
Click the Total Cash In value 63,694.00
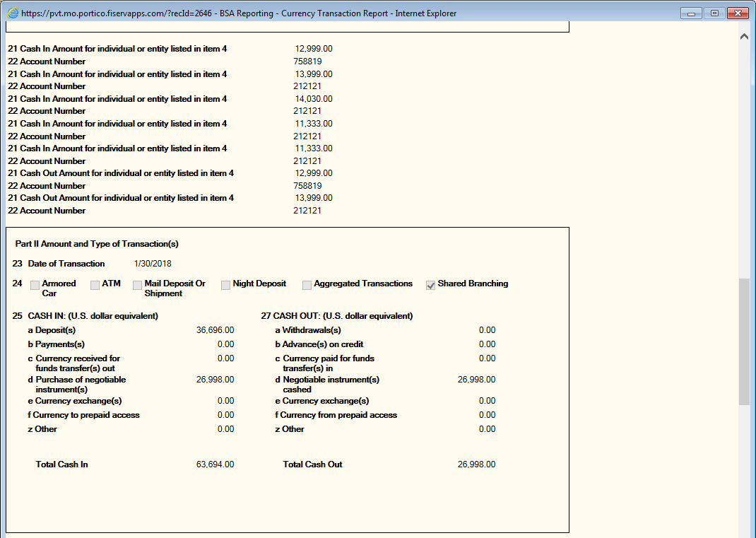[215, 464]
